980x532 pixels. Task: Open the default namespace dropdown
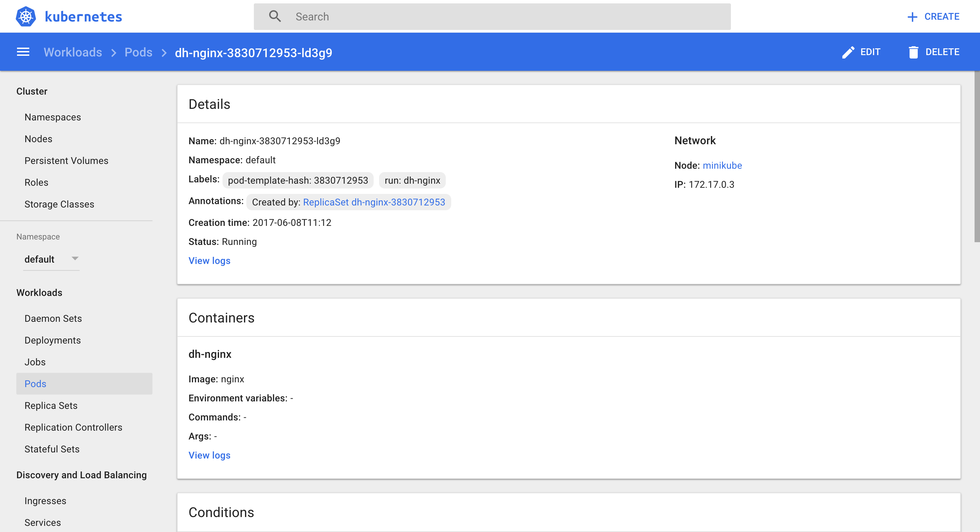point(51,259)
